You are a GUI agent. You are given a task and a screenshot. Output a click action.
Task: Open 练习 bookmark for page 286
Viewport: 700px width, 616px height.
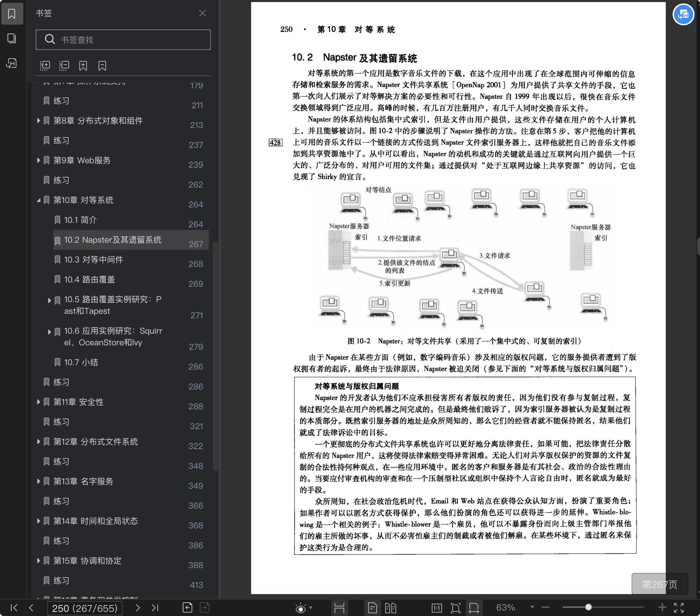point(61,382)
